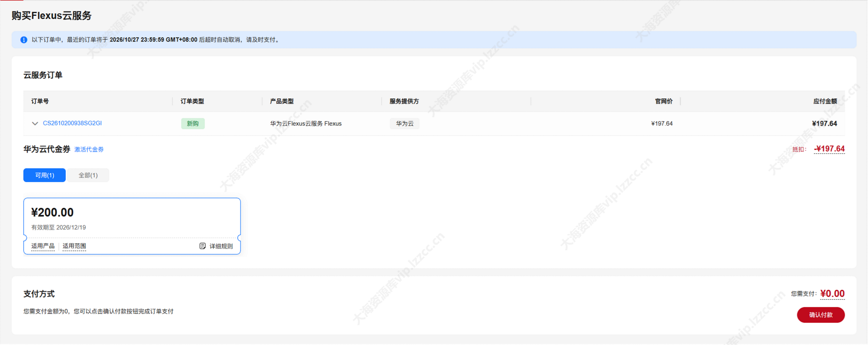Click the 订单类型 column header

[192, 101]
